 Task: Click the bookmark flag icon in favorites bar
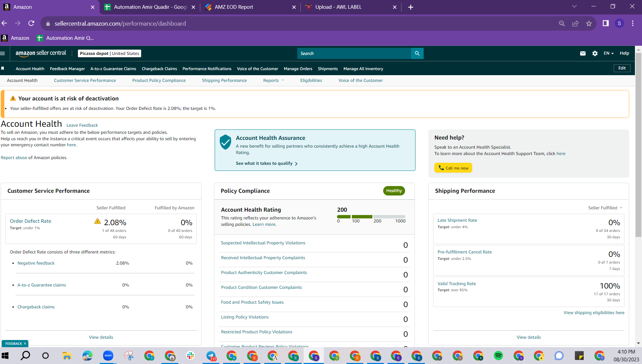tap(3, 68)
